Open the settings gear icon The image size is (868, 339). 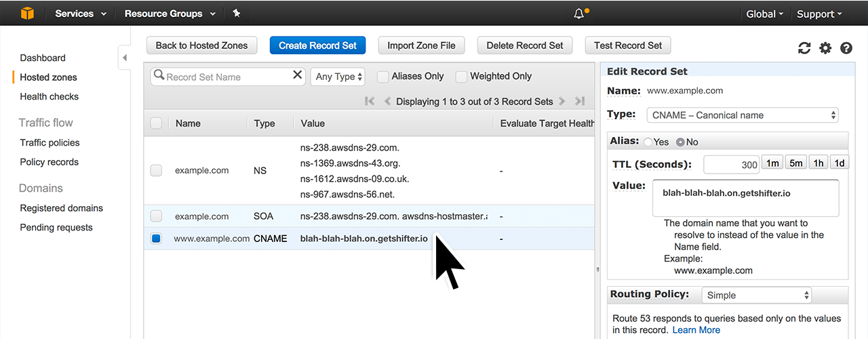coord(825,48)
